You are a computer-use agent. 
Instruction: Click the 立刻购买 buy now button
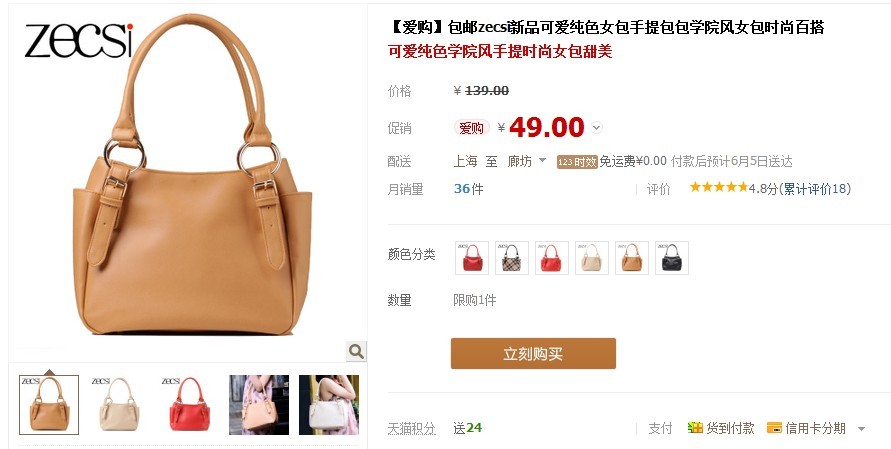point(533,354)
